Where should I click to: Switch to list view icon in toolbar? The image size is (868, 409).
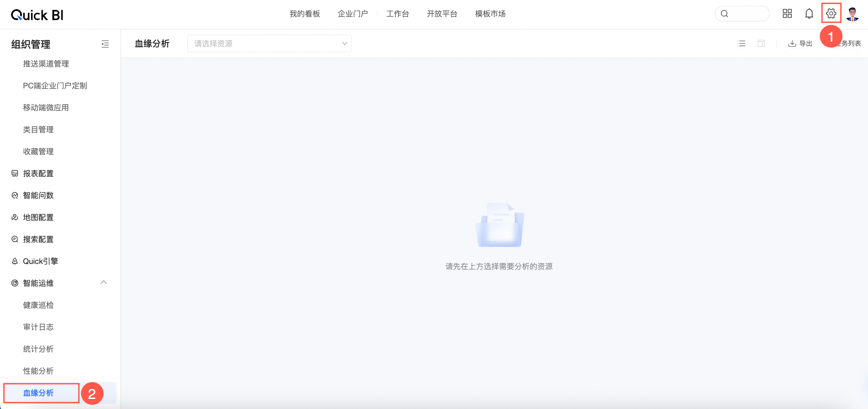tap(741, 44)
